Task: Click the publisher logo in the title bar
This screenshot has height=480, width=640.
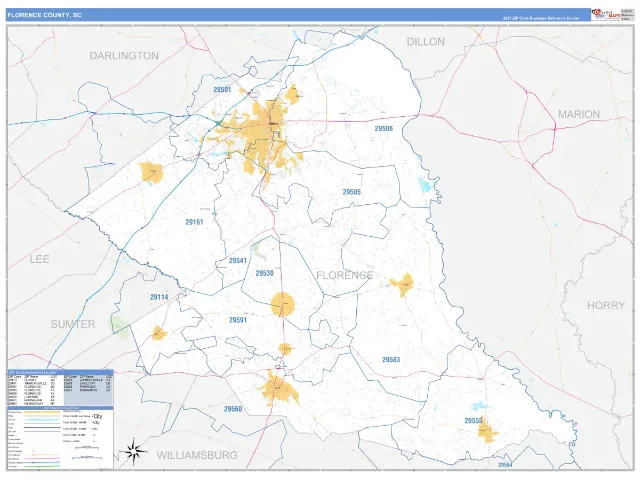Action: (x=605, y=15)
